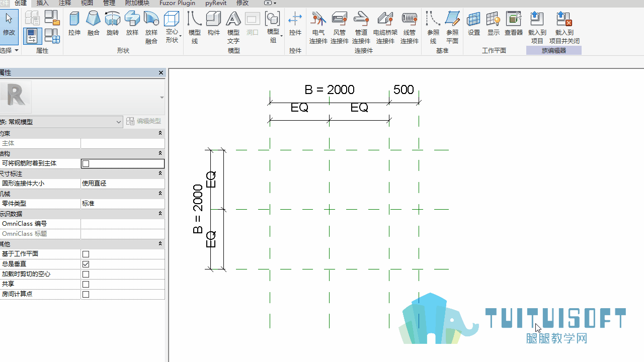Open the Void Forms (空心形状) dropdown
Viewport: 644px width, 362px height.
[172, 28]
